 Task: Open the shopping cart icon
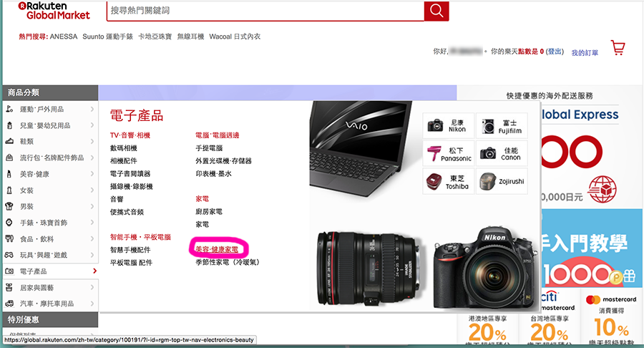click(x=618, y=48)
